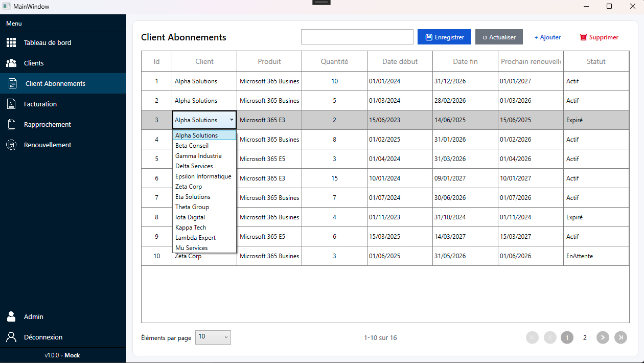Choose Iota Digital in the dropdown list

click(204, 217)
